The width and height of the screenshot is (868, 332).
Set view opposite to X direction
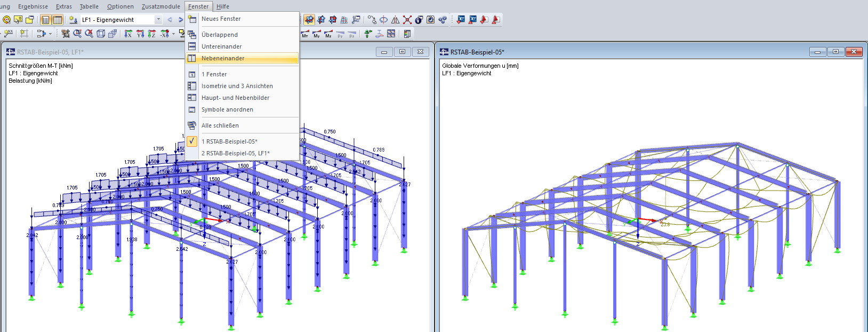click(164, 34)
